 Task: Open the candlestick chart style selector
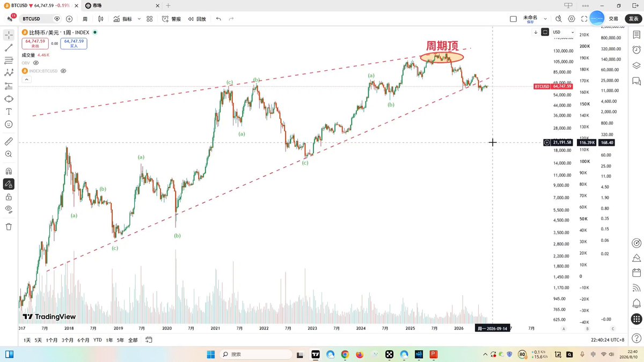pos(100,19)
